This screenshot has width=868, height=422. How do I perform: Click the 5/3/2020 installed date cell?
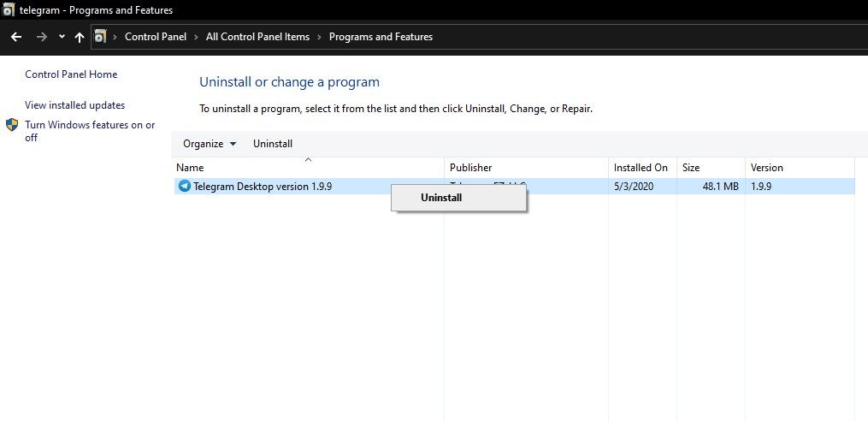[x=634, y=187]
